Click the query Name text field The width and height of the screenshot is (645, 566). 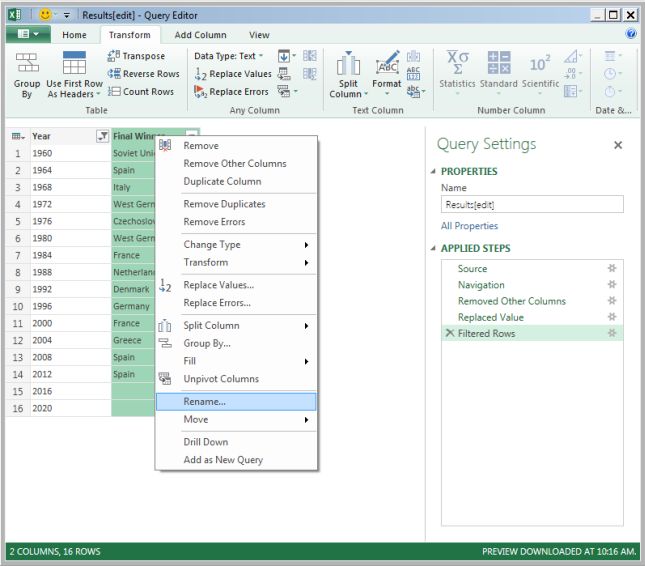[532, 204]
